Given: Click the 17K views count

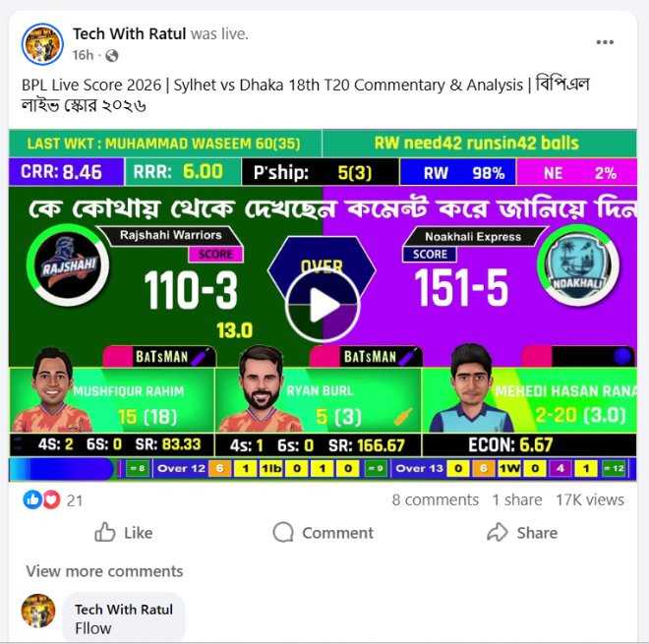Looking at the screenshot, I should tap(590, 500).
